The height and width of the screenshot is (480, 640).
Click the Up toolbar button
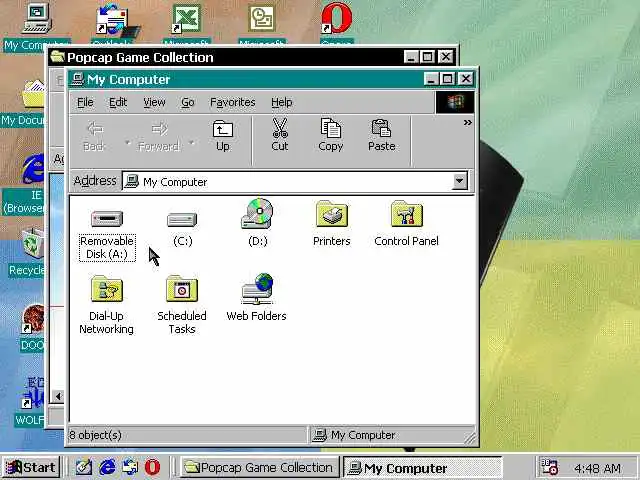point(222,136)
